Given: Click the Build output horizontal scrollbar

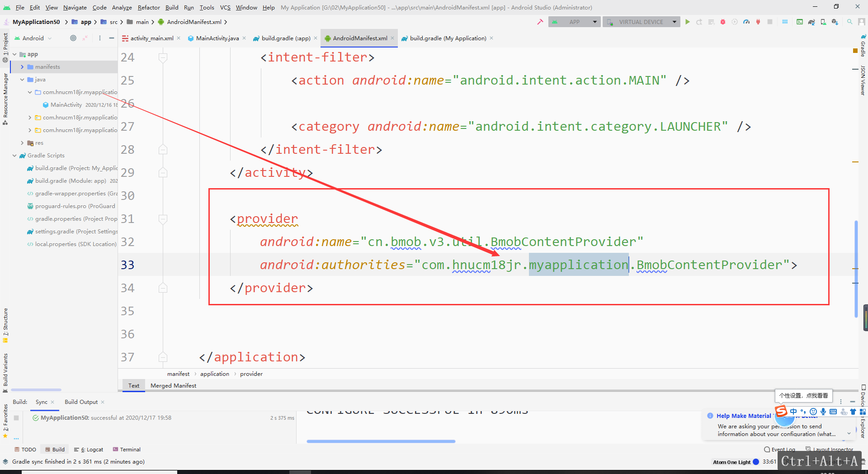Looking at the screenshot, I should (381, 441).
